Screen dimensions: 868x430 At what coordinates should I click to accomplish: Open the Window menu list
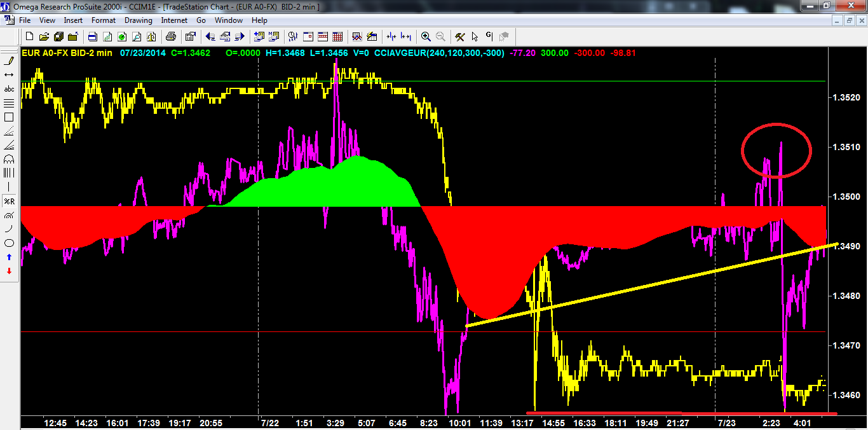[x=228, y=20]
